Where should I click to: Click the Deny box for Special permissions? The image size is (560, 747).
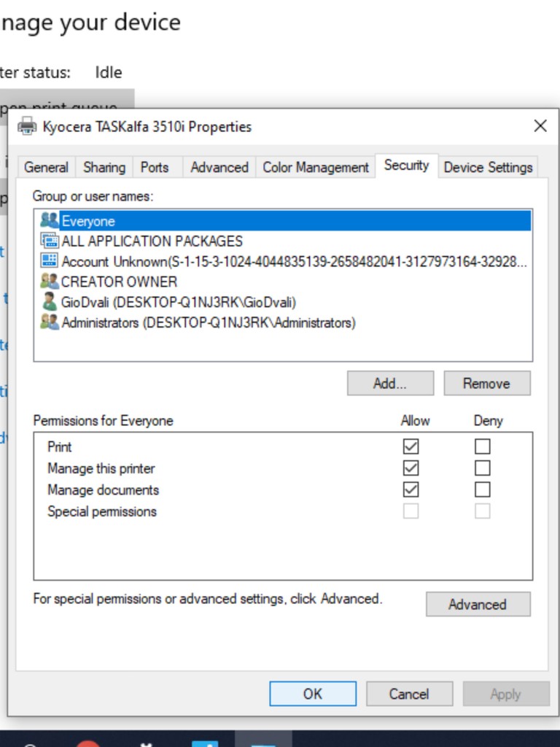(x=482, y=511)
